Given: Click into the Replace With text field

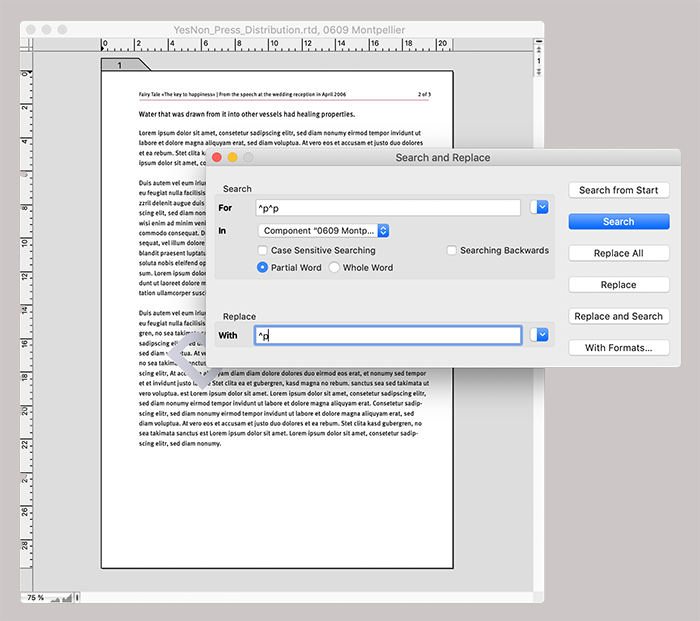Looking at the screenshot, I should (x=387, y=335).
